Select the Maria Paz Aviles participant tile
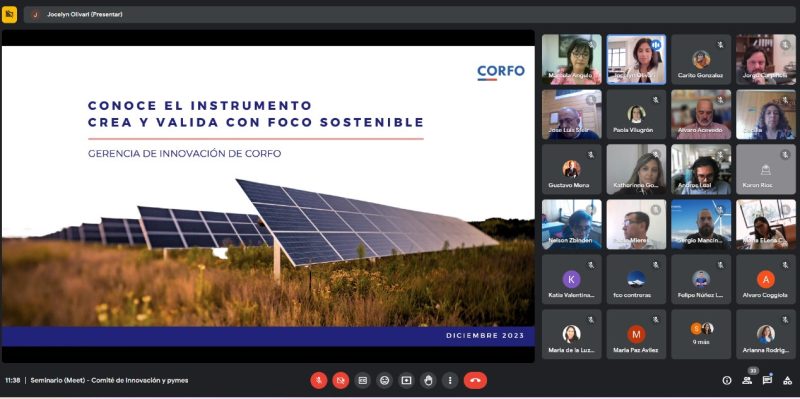This screenshot has height=399, width=800. pyautogui.click(x=636, y=335)
